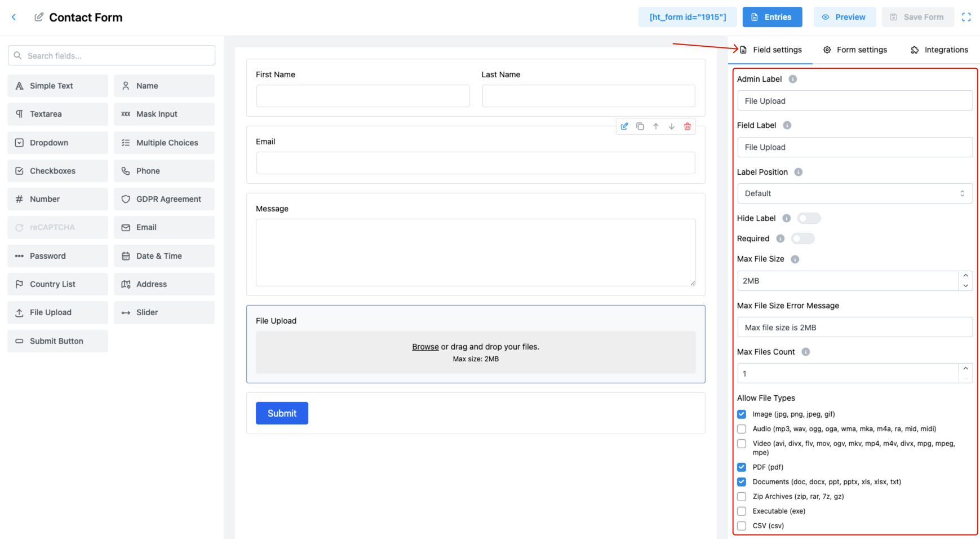Click the pencil icon next to Contact Form title
This screenshot has width=980, height=539.
point(38,17)
